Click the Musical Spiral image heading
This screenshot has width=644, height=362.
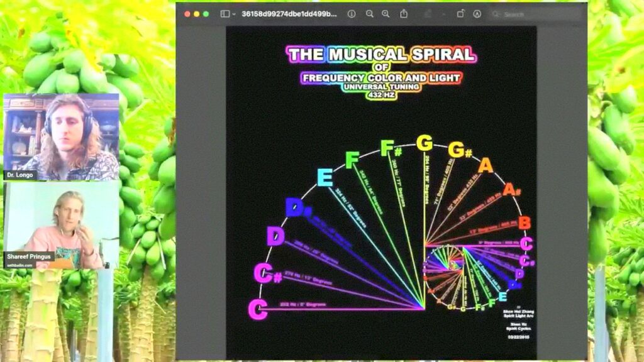click(381, 55)
